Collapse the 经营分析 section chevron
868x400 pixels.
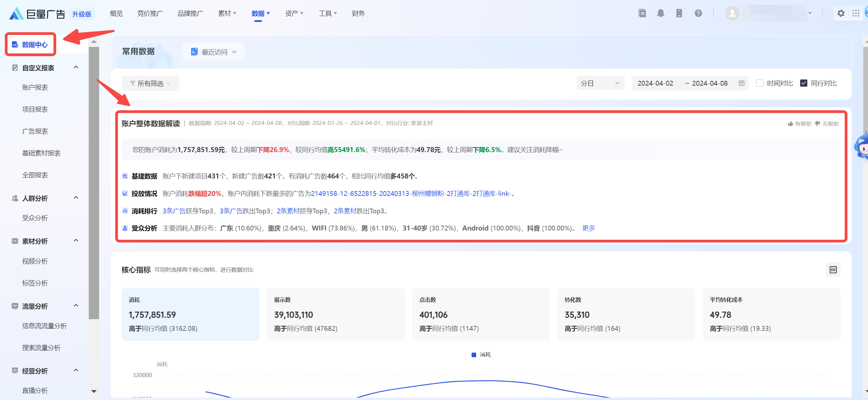tap(76, 371)
